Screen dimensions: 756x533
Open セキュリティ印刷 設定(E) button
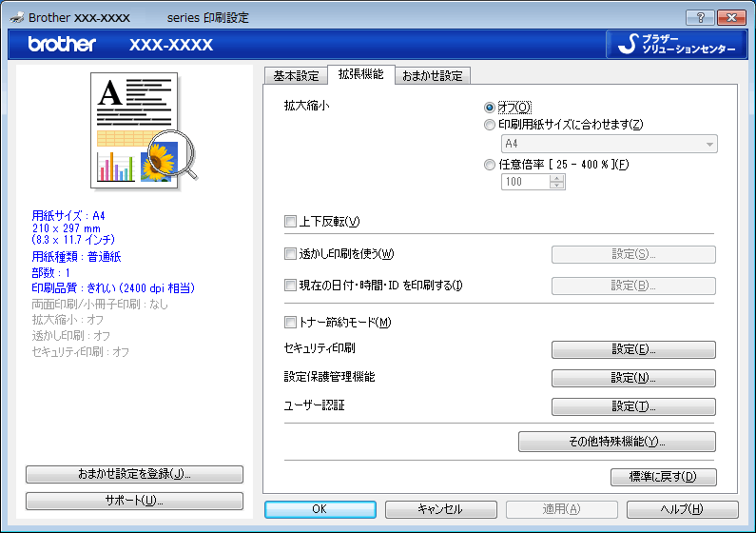click(633, 349)
